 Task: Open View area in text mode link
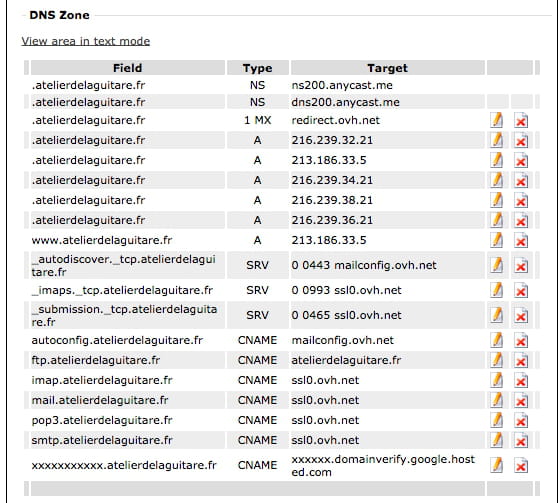pyautogui.click(x=86, y=41)
